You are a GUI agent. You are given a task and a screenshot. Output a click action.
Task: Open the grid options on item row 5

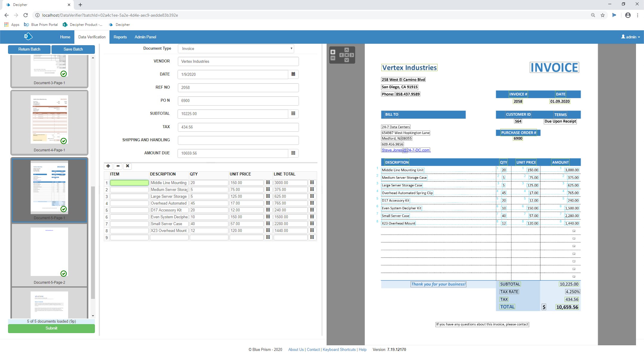pos(312,210)
